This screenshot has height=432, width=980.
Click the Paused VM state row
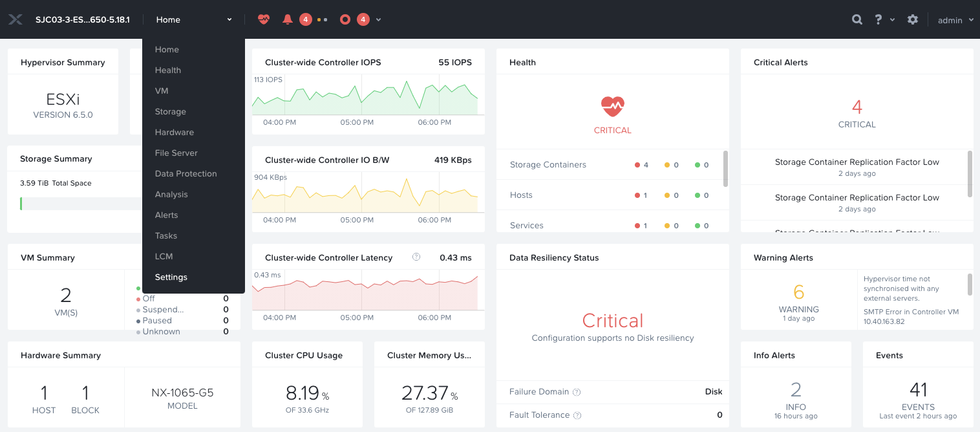point(182,321)
